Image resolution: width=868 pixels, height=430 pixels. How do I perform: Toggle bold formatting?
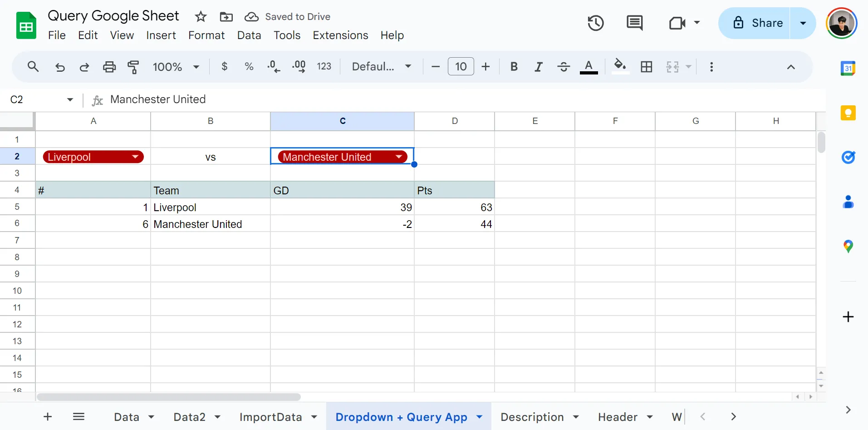514,67
